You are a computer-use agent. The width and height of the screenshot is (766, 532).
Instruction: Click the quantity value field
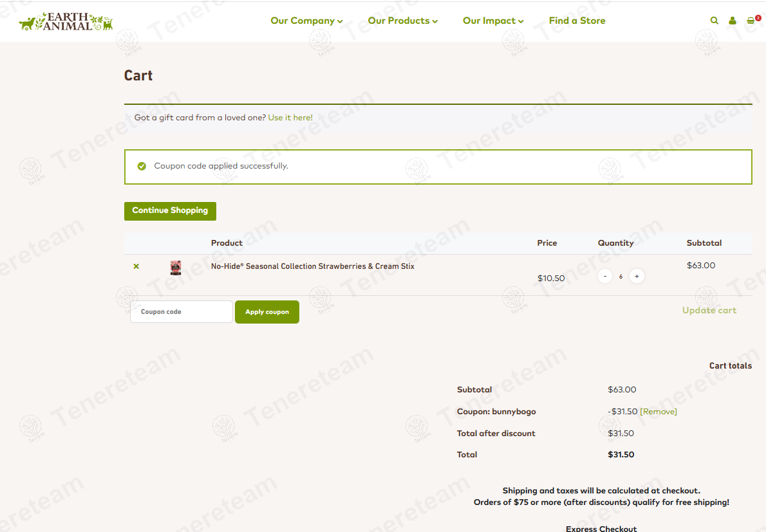(x=621, y=276)
